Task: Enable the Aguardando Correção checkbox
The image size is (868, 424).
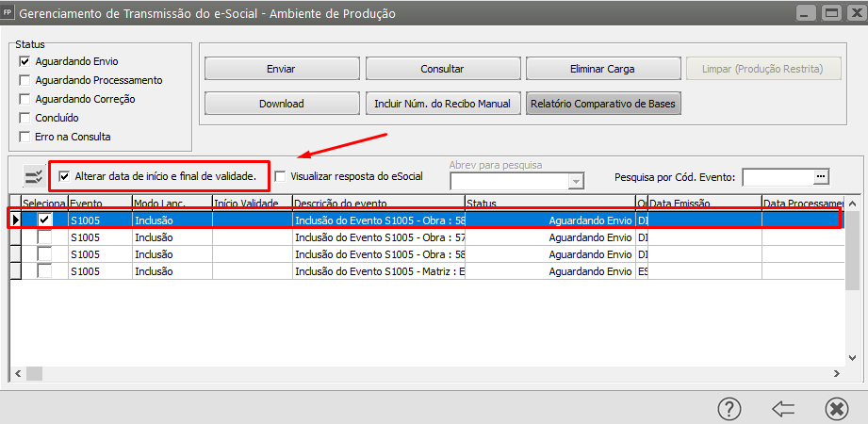Action: pos(25,99)
